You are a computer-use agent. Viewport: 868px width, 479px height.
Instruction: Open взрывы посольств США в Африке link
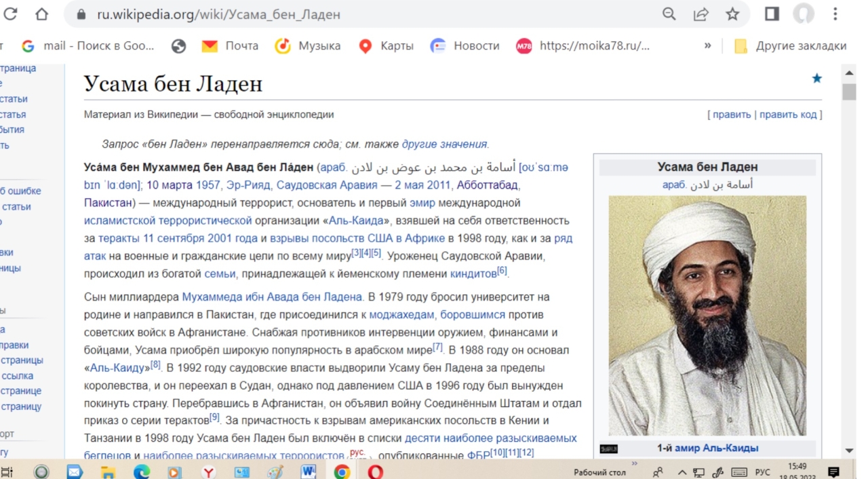(x=357, y=238)
